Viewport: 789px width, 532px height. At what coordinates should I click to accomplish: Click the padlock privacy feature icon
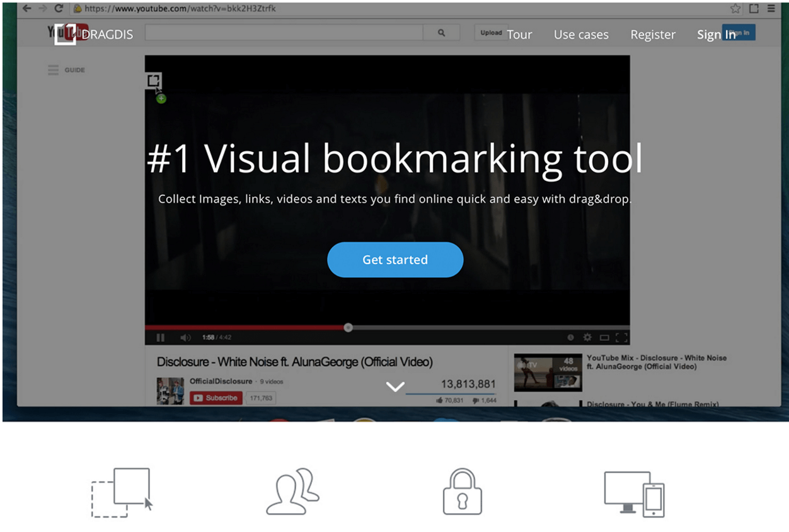coord(463,491)
